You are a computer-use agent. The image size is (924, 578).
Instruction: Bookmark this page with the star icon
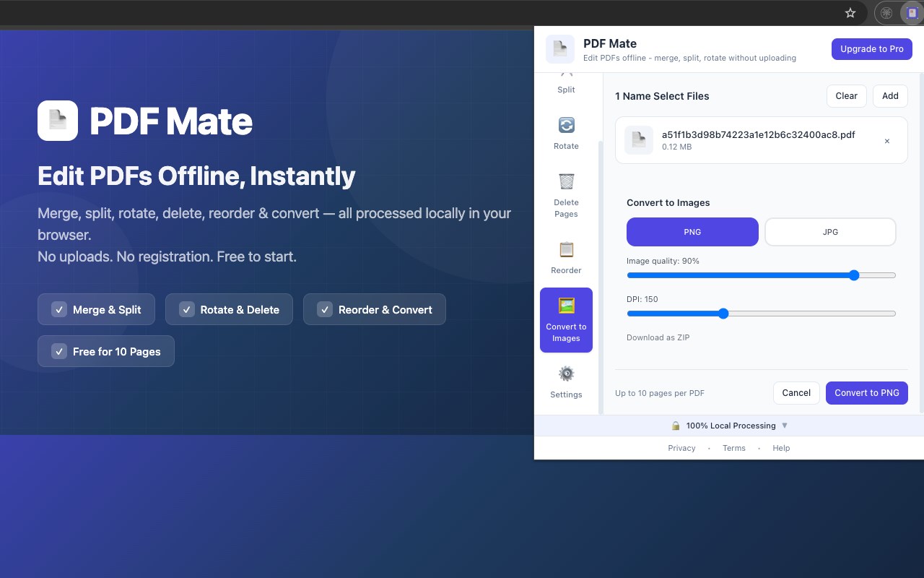pyautogui.click(x=850, y=13)
